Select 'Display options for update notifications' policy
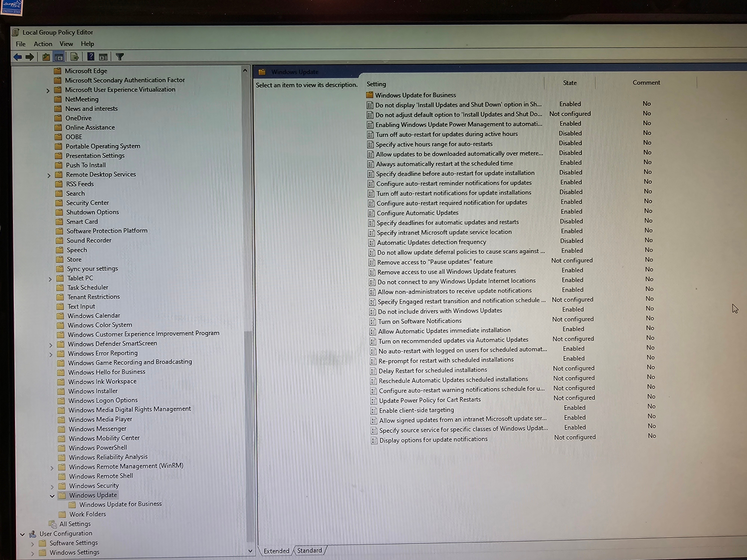This screenshot has height=560, width=747. click(x=433, y=440)
